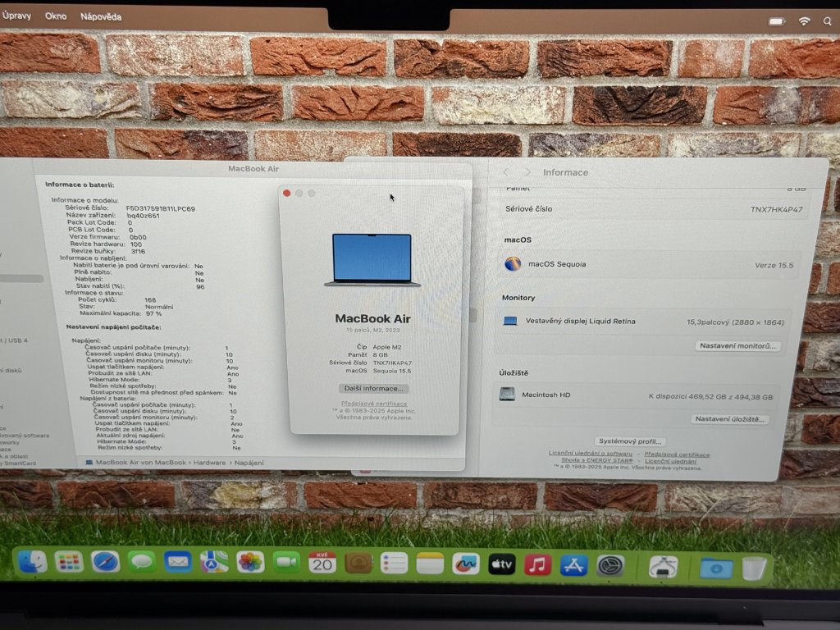Go forward using Informace forward chevron
The width and height of the screenshot is (840, 630).
pos(527,172)
